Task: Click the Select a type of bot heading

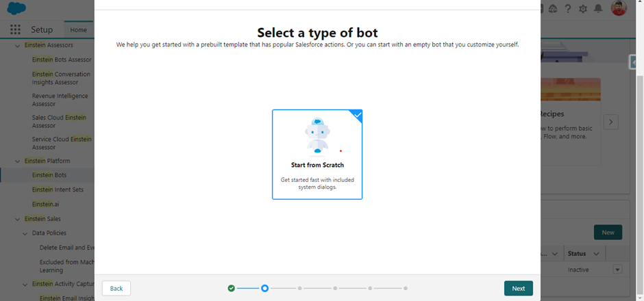Action: pos(317,32)
